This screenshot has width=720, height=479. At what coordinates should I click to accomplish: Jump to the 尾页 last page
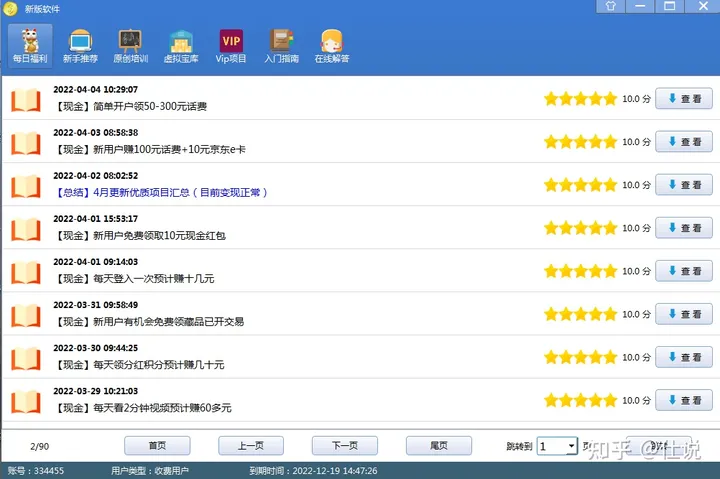438,446
